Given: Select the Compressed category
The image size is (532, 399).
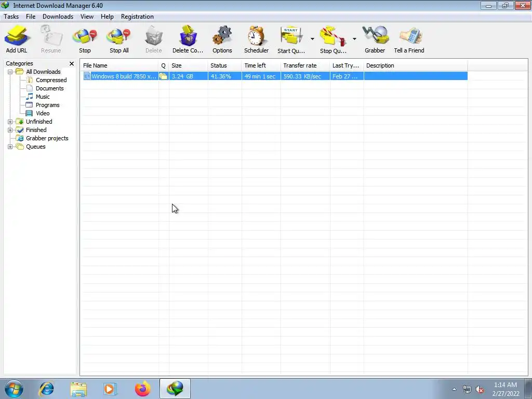Looking at the screenshot, I should pyautogui.click(x=51, y=80).
